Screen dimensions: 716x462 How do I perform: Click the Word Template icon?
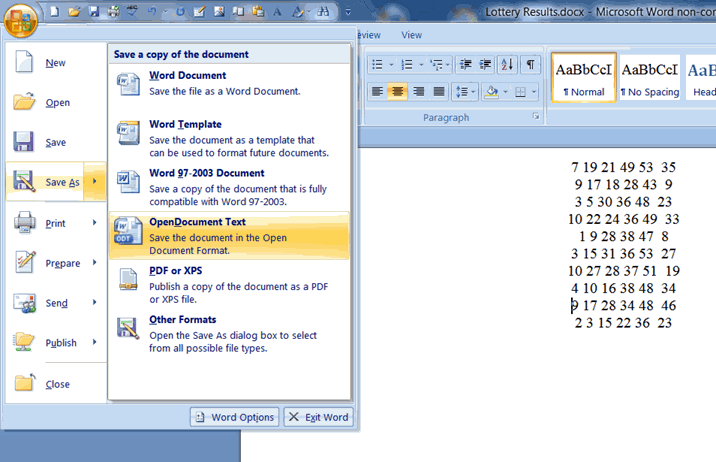coord(128,133)
